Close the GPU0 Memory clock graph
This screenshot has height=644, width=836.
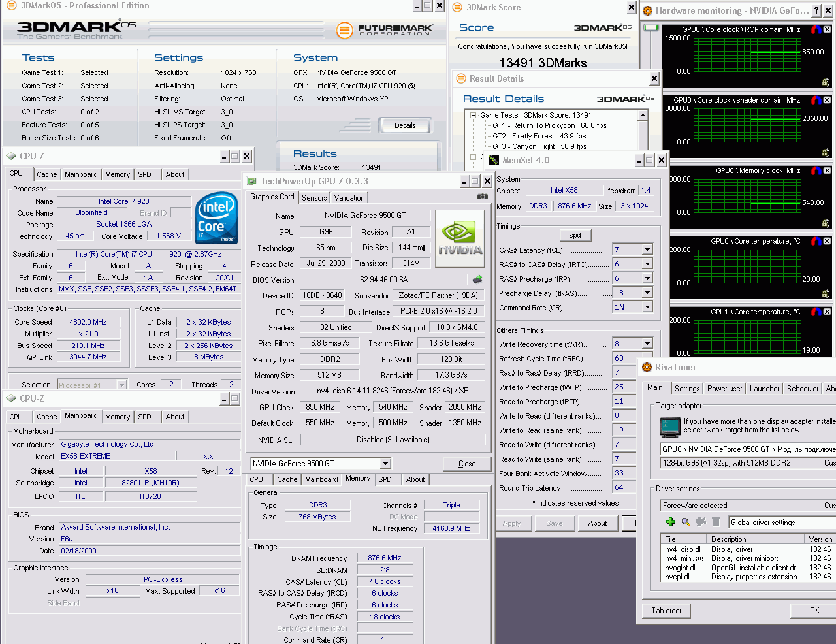pos(827,170)
